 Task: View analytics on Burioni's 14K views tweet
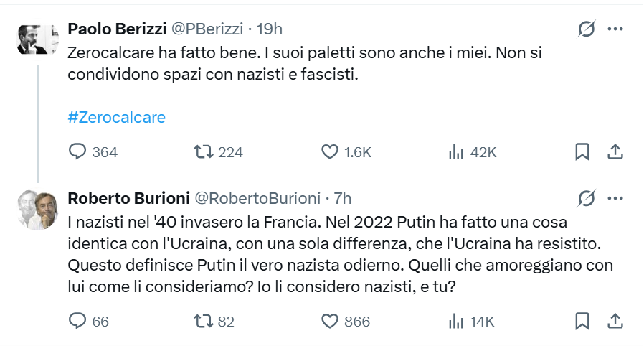tap(455, 322)
